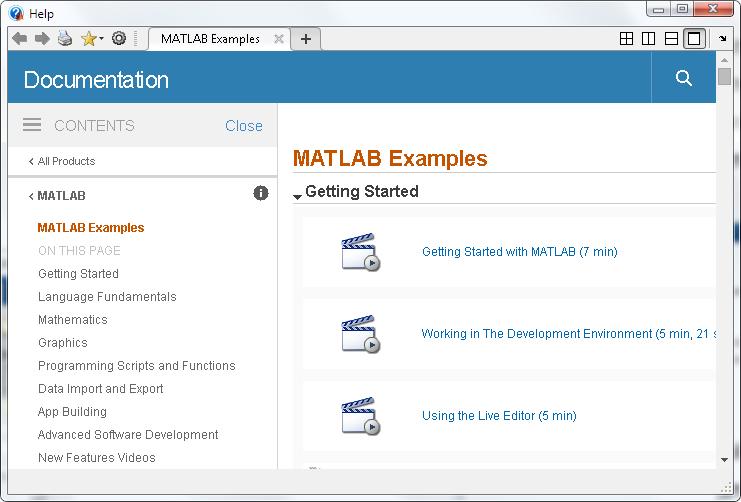Click the Help window title icon
Screen dimensions: 741x502
click(x=16, y=13)
